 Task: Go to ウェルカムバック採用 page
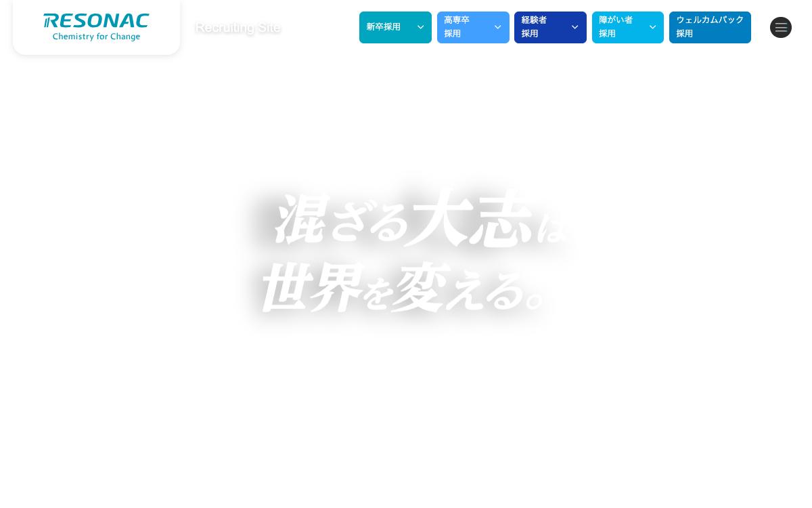coord(710,27)
